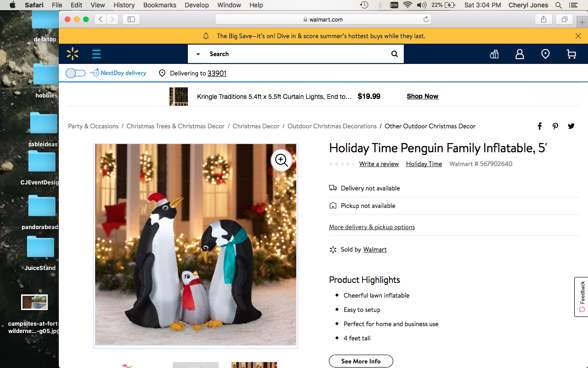Share product on Pinterest
The width and height of the screenshot is (588, 368).
click(x=555, y=126)
